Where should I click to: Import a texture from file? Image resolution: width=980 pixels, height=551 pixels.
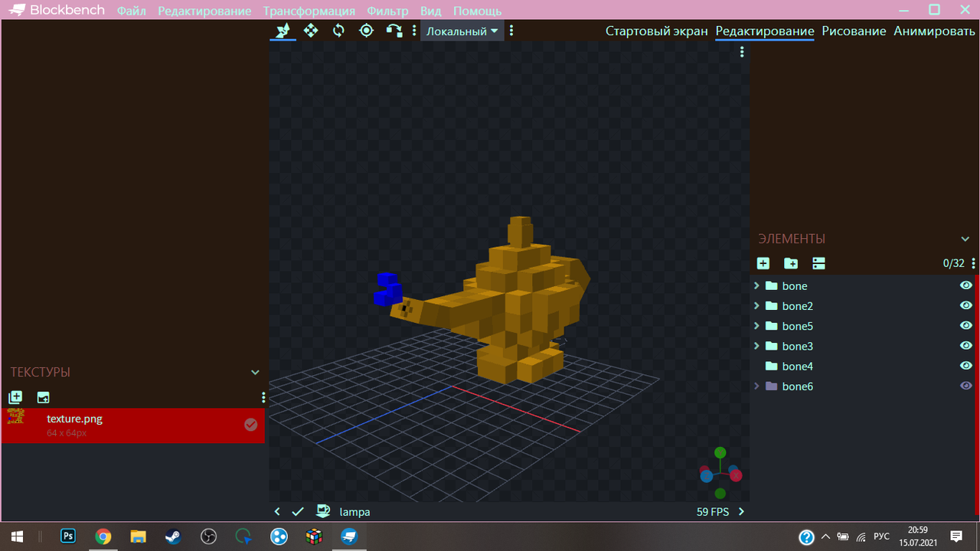tap(15, 397)
